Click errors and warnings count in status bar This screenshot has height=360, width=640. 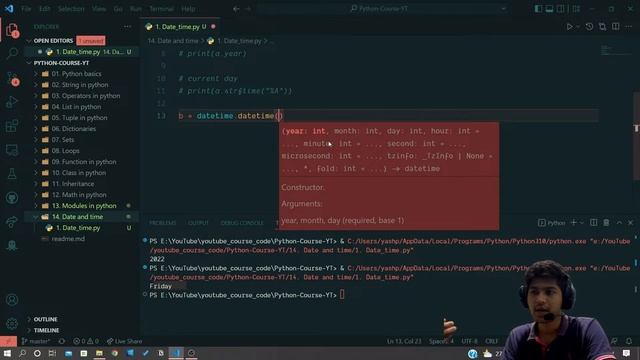click(86, 341)
